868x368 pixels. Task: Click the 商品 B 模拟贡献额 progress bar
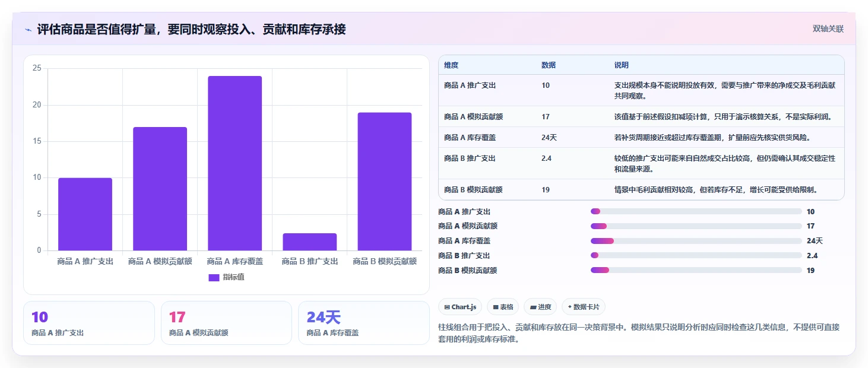[x=696, y=270]
